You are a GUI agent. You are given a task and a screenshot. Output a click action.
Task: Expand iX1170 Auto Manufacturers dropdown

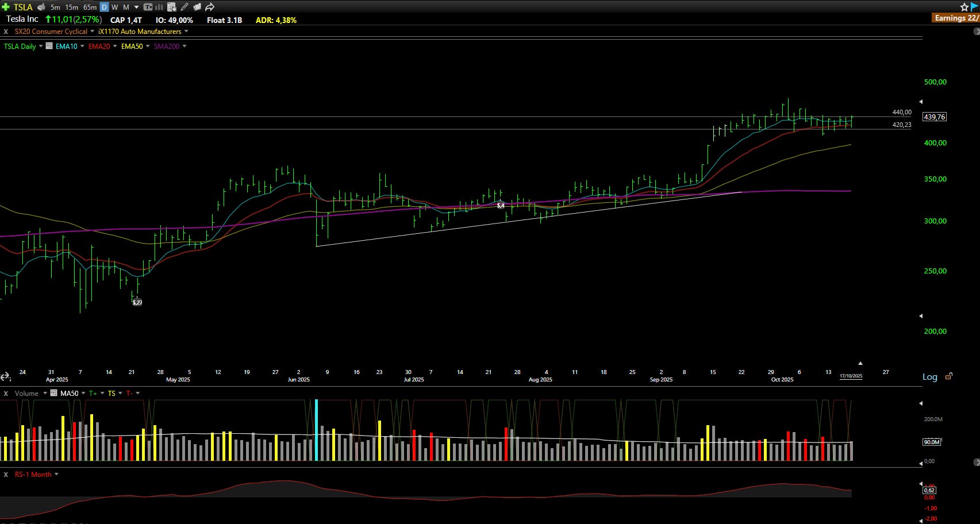coord(186,32)
